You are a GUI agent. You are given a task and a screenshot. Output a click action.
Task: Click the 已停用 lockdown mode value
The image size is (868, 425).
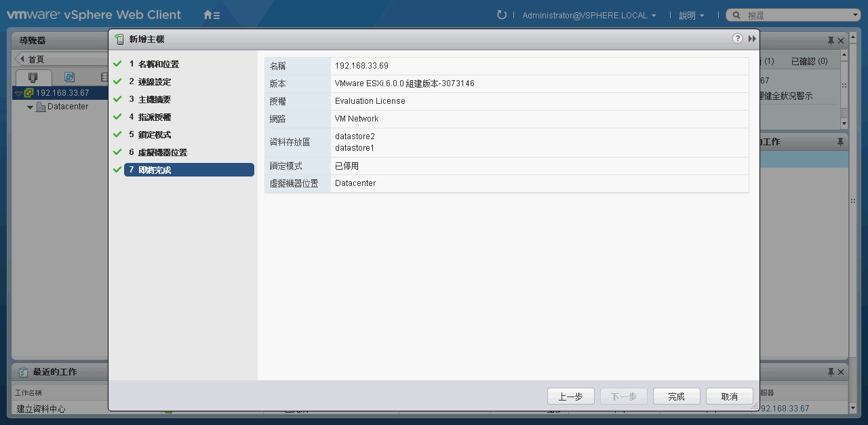347,166
